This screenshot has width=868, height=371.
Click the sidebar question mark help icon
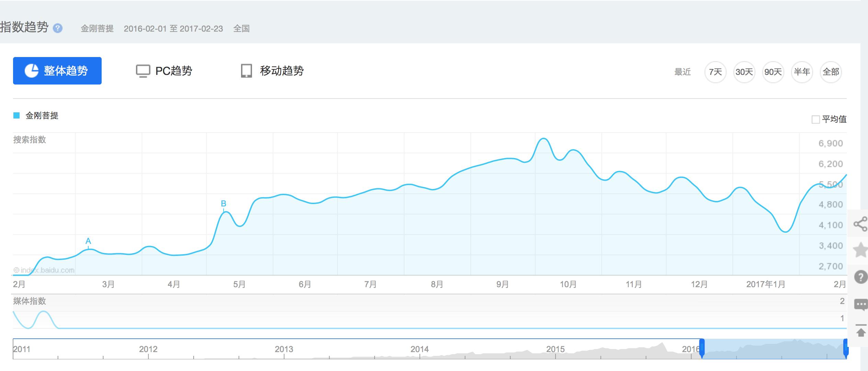(x=861, y=277)
